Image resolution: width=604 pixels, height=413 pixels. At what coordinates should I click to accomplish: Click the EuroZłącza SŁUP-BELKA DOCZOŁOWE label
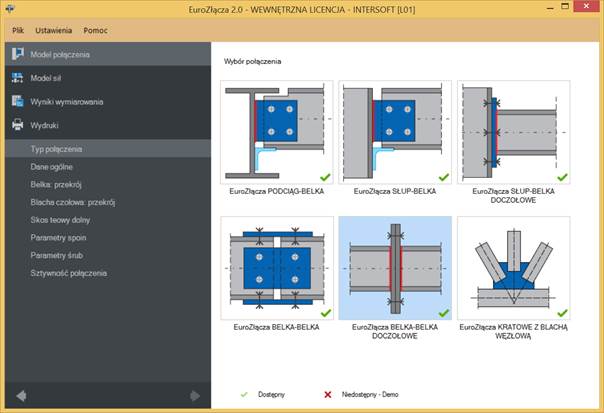coord(513,196)
